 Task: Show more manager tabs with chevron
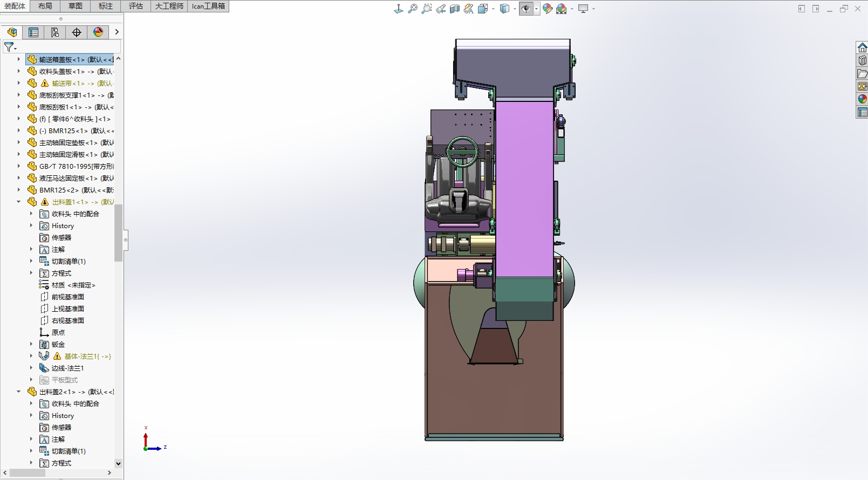[117, 32]
